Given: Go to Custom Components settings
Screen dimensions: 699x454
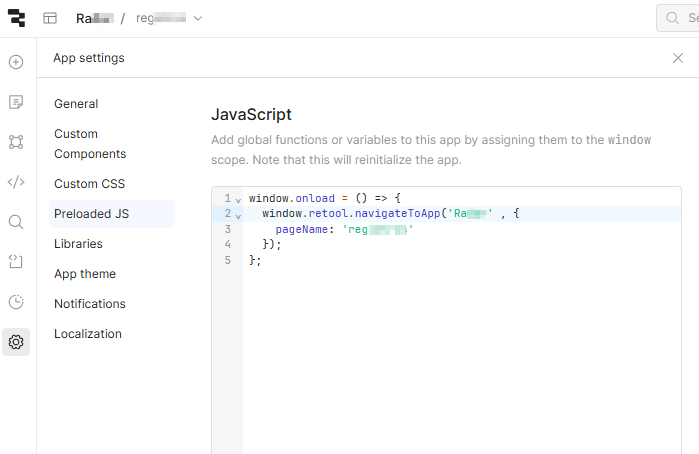Looking at the screenshot, I should [90, 144].
